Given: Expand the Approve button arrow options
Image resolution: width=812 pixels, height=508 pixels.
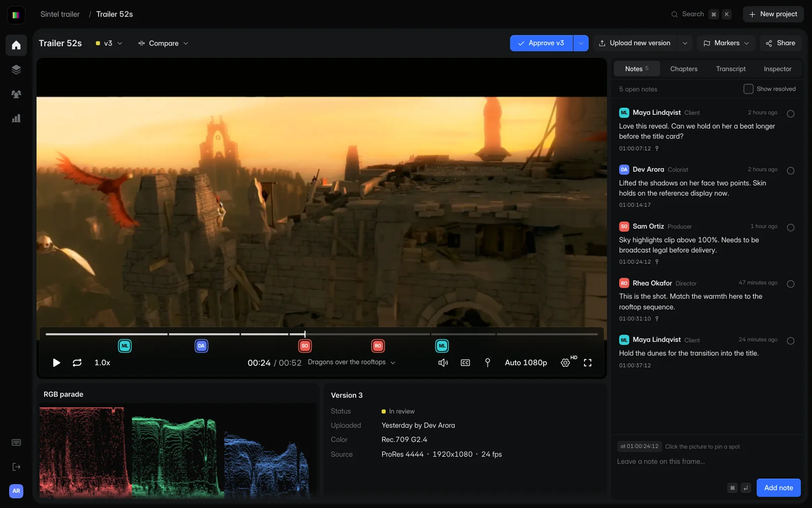Looking at the screenshot, I should (x=581, y=43).
